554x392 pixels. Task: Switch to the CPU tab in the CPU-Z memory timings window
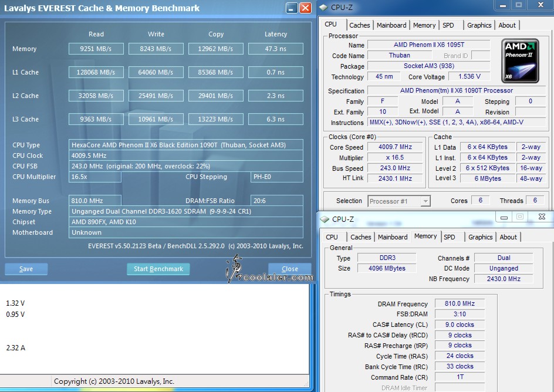tap(332, 237)
